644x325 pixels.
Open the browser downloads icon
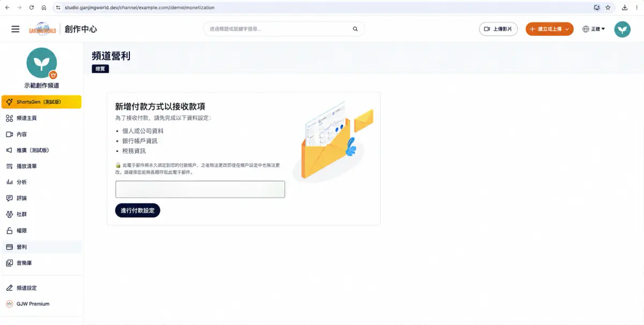coord(625,8)
